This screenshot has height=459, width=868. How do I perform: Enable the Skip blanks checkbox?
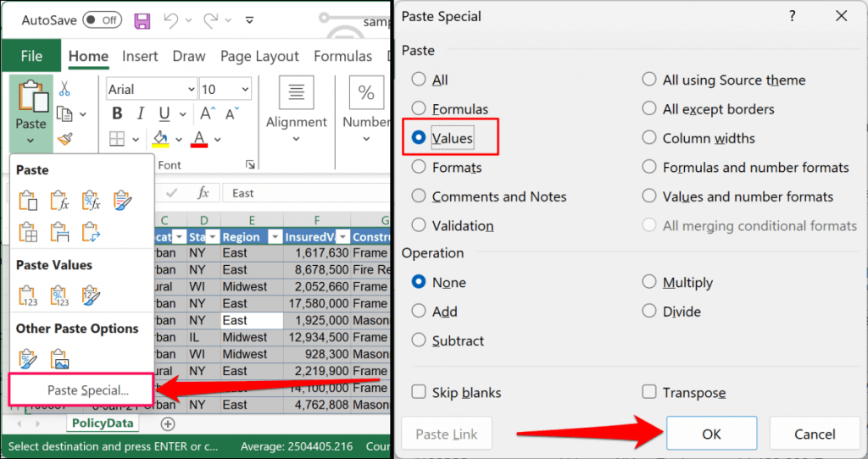(x=418, y=393)
